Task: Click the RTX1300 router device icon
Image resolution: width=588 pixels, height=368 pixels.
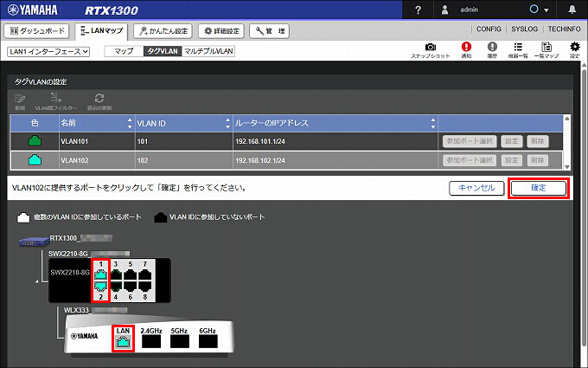Action: (34, 242)
